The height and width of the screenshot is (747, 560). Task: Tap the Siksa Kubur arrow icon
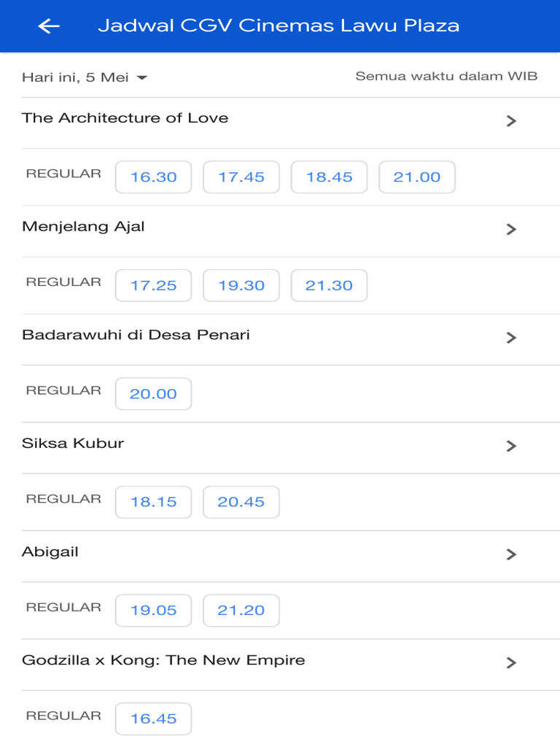point(511,446)
